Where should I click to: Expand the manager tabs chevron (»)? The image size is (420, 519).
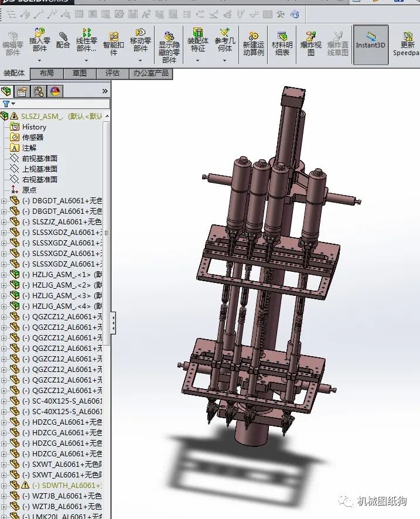(105, 91)
